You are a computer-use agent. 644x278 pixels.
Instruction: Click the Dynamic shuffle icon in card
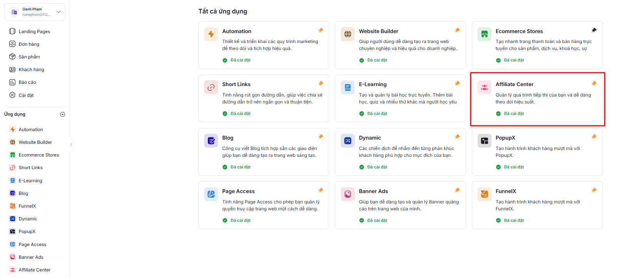pyautogui.click(x=347, y=141)
